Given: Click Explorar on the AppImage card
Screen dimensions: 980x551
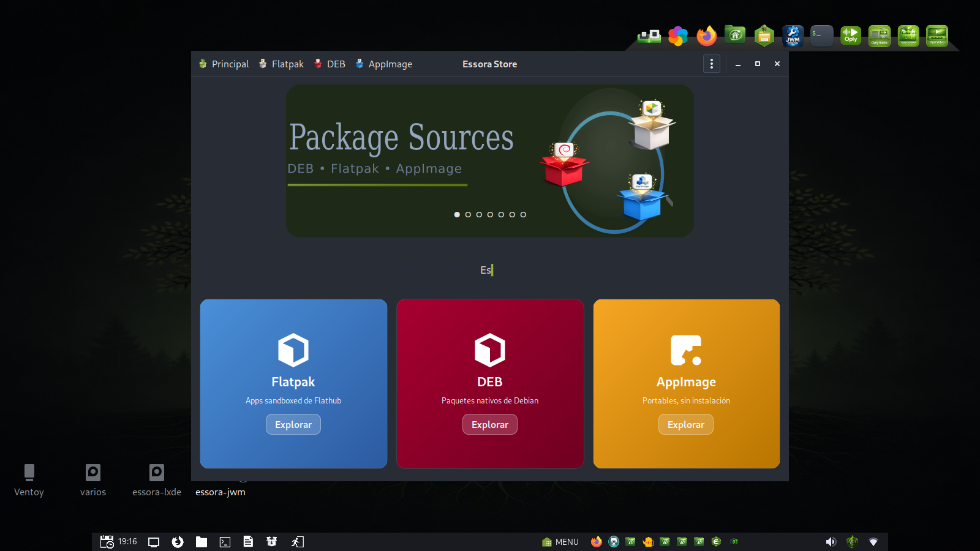Looking at the screenshot, I should coord(686,424).
